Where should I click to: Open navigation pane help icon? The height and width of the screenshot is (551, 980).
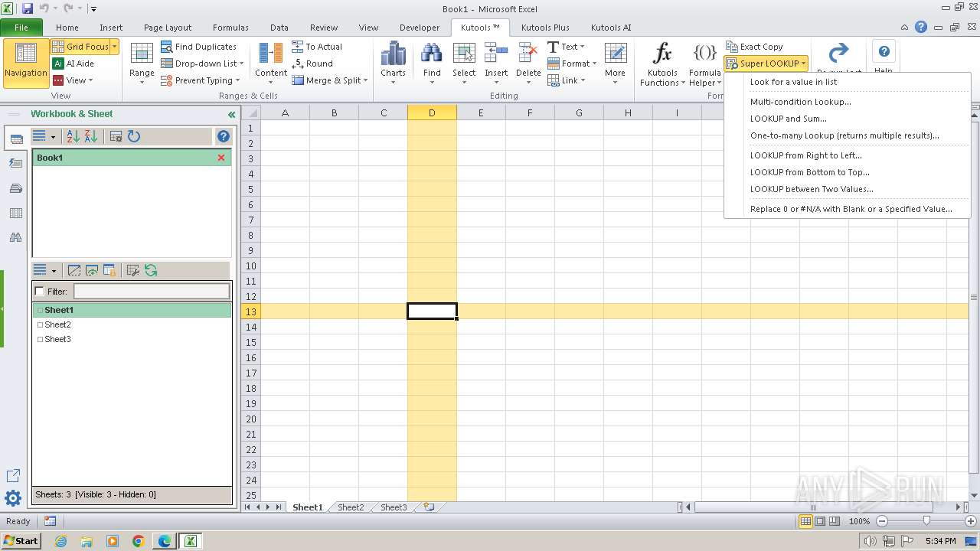(224, 136)
